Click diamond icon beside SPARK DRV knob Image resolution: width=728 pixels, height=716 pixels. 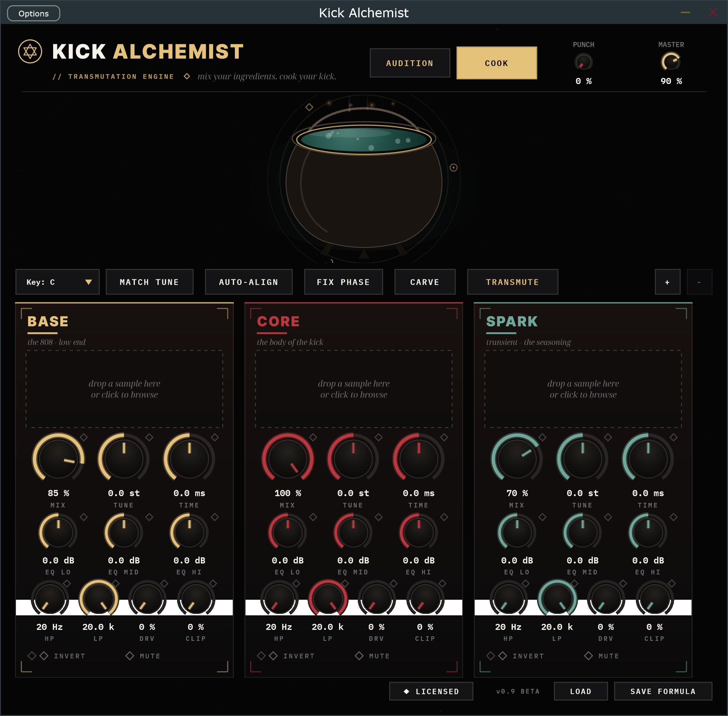(x=623, y=584)
